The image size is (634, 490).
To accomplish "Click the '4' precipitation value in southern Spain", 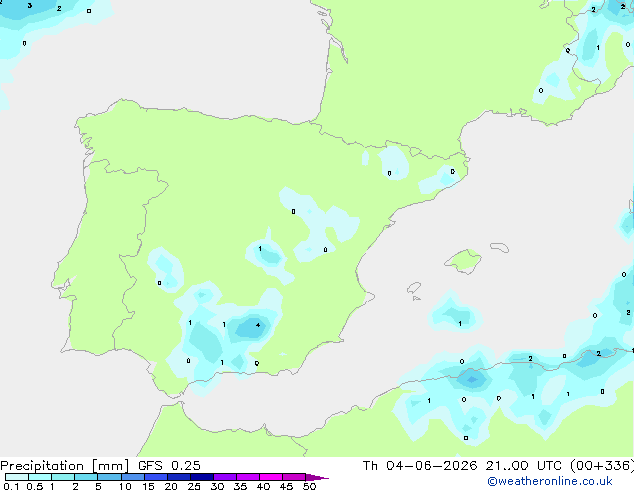I will click(x=258, y=325).
